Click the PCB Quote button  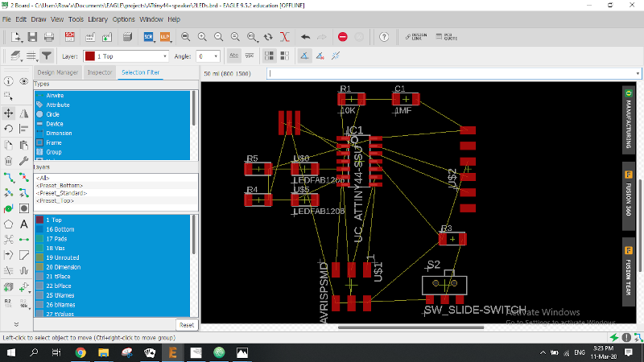click(447, 37)
